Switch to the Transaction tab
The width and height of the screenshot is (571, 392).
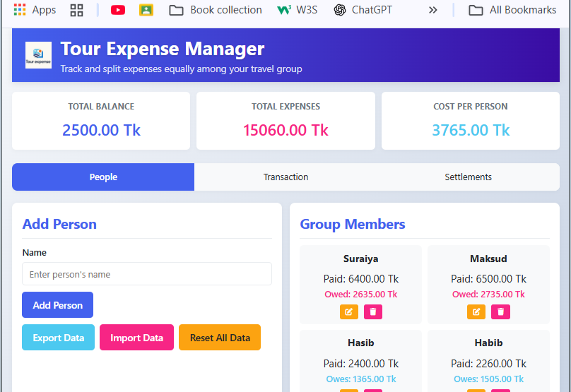coord(286,177)
